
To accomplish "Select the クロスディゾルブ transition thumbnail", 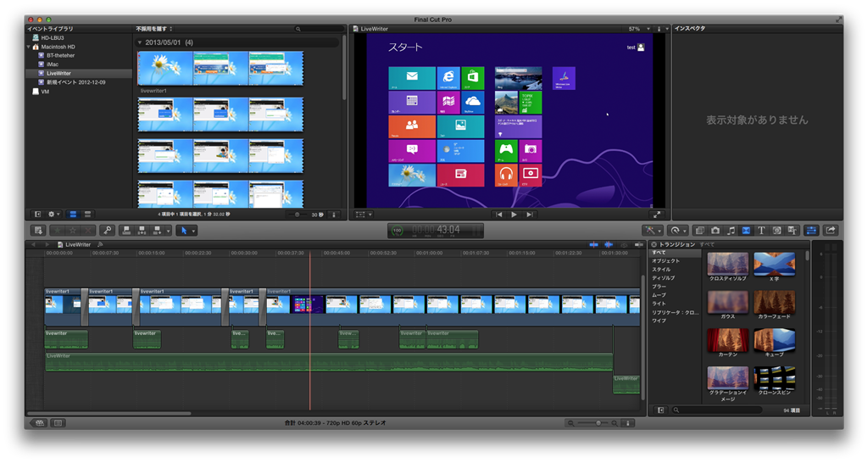I will pos(727,264).
